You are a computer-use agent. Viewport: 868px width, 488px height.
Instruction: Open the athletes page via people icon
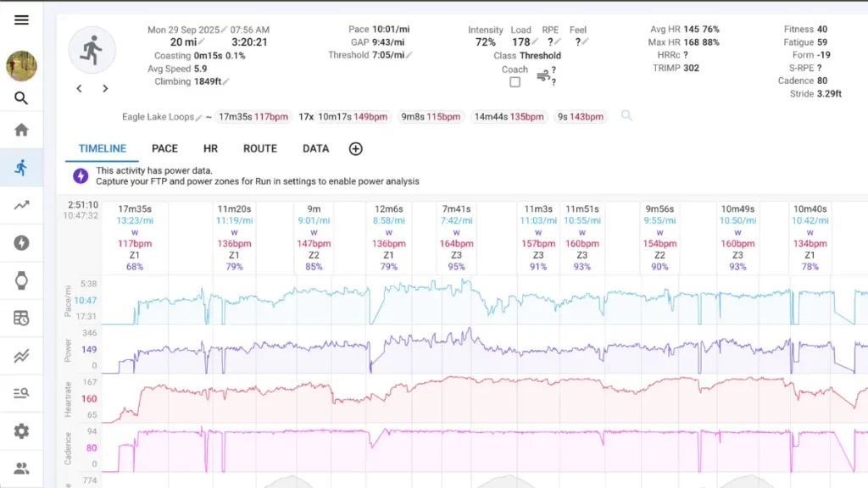click(x=21, y=468)
